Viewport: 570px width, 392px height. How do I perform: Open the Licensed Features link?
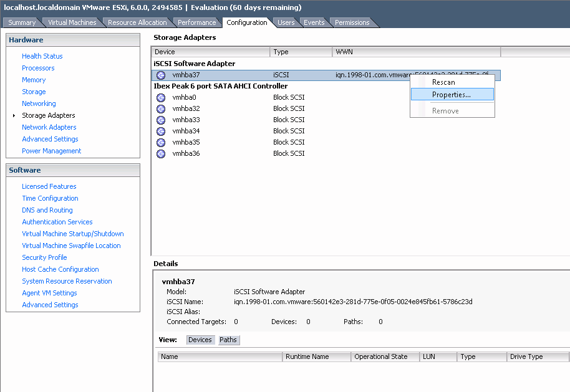click(49, 186)
